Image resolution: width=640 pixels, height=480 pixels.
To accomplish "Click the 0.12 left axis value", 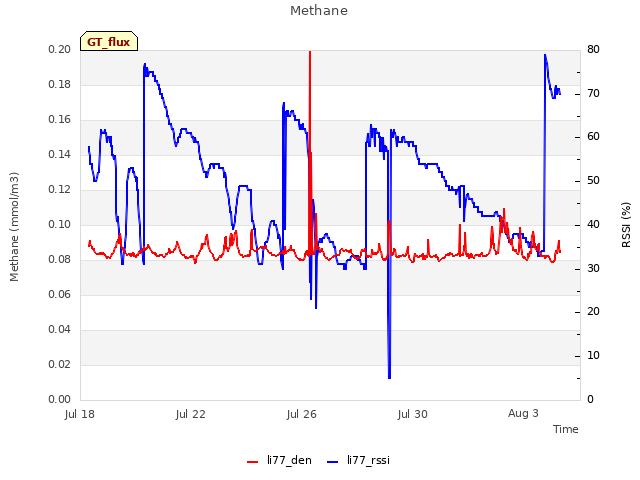I will click(x=60, y=190).
